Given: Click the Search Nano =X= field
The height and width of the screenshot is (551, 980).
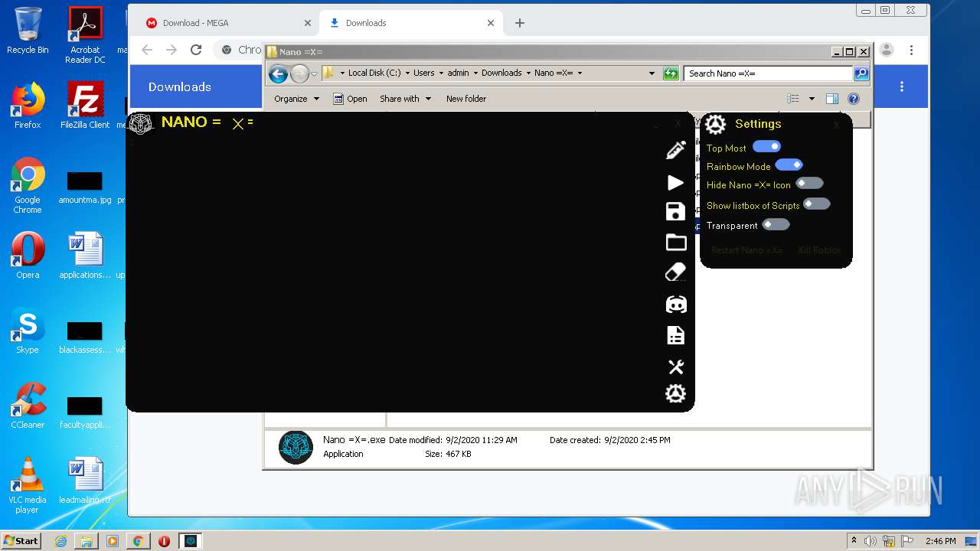Looking at the screenshot, I should point(768,73).
